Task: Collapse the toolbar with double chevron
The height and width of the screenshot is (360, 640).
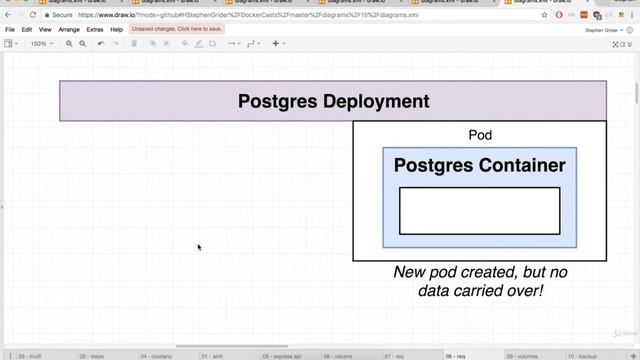Action: pos(630,44)
